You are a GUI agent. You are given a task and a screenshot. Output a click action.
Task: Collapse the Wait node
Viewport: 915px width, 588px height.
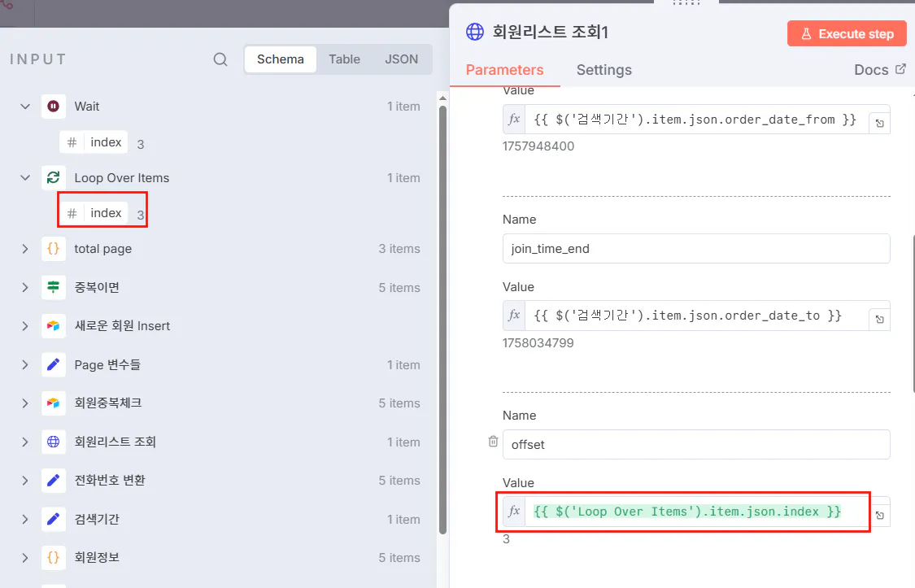[x=24, y=106]
